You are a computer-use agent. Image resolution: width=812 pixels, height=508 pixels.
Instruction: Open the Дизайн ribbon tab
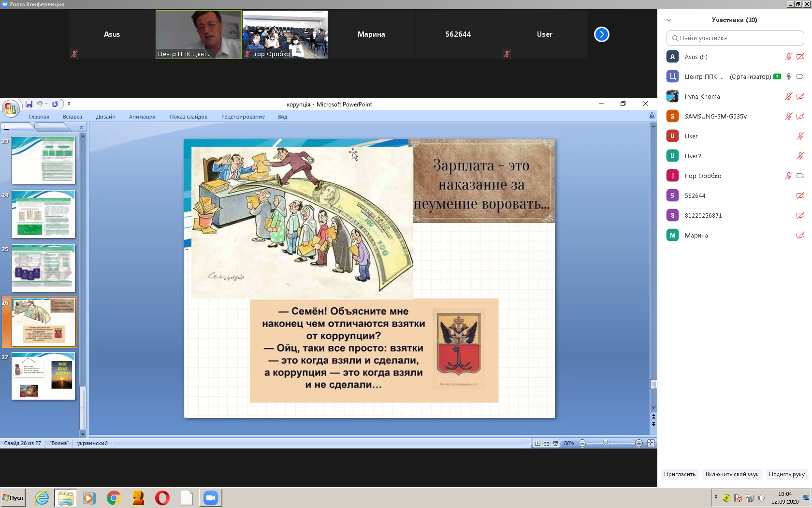[106, 117]
